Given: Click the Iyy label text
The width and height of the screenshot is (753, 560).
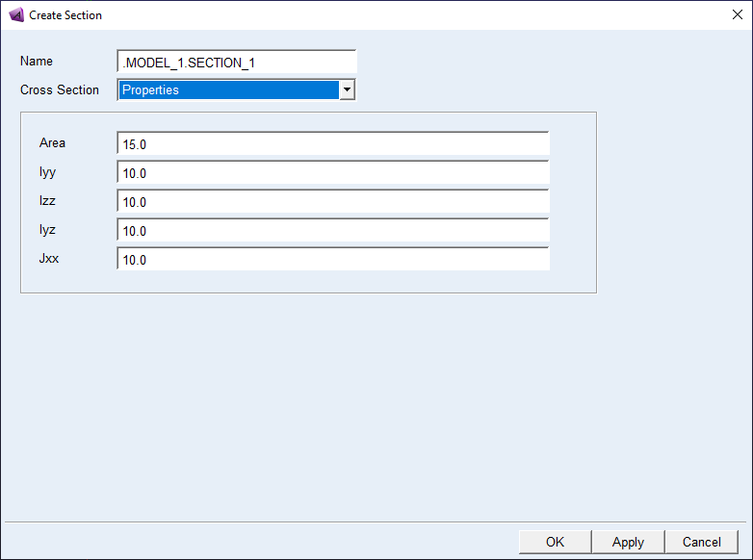Looking at the screenshot, I should click(48, 172).
